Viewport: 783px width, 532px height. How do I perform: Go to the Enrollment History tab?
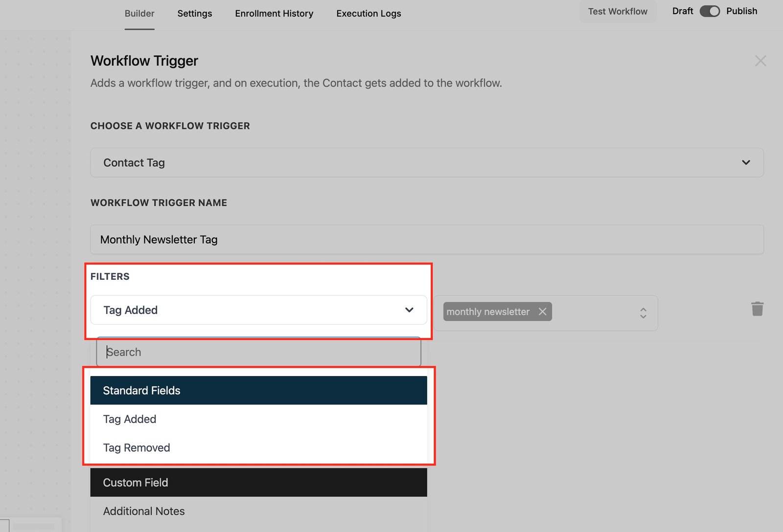[x=274, y=14]
